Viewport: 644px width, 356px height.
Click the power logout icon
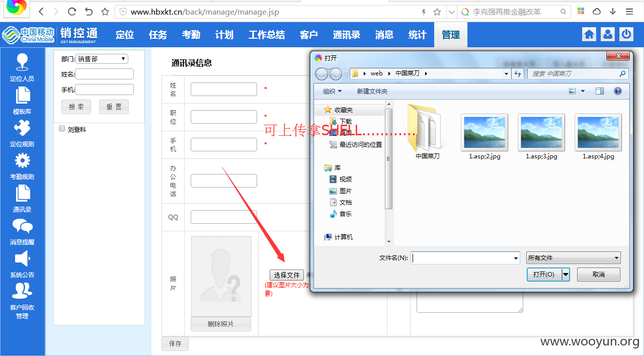(x=626, y=34)
